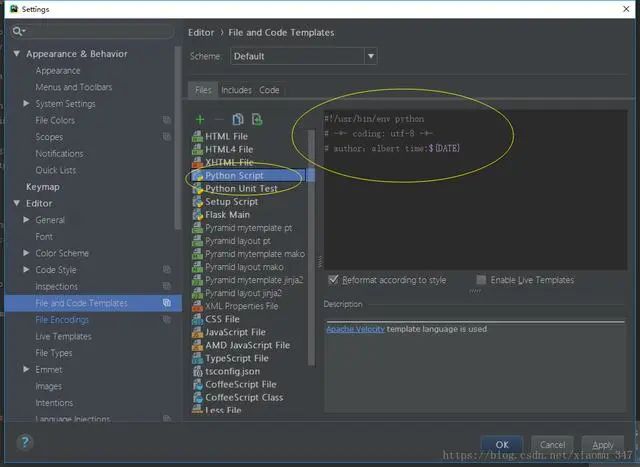Expand the General node
The height and width of the screenshot is (467, 640).
pos(26,220)
